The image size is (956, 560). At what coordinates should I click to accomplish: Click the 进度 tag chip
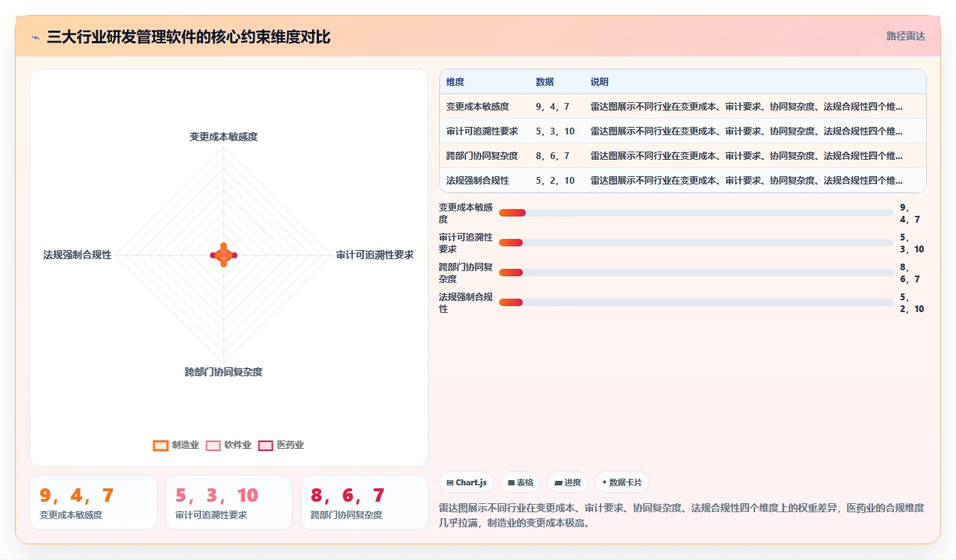tap(568, 482)
